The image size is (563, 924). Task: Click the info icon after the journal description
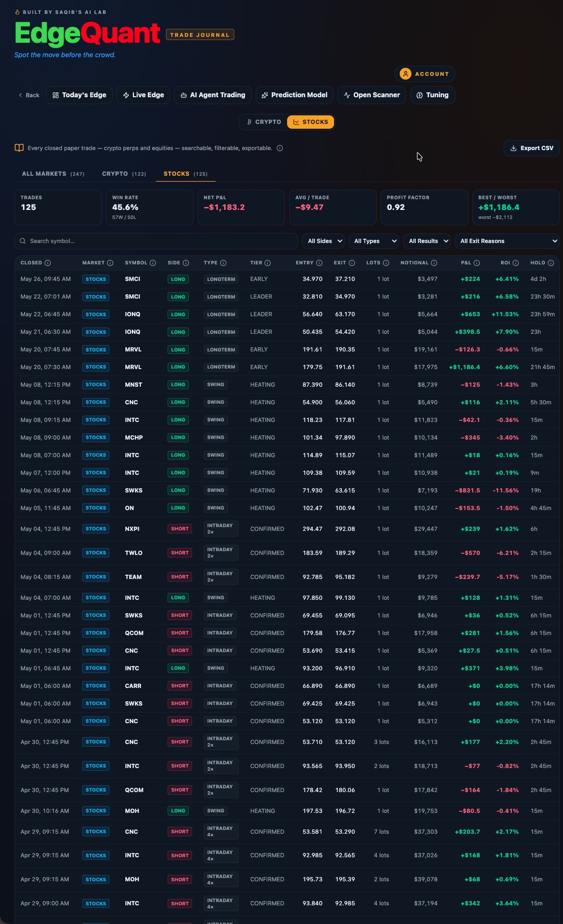pos(280,148)
